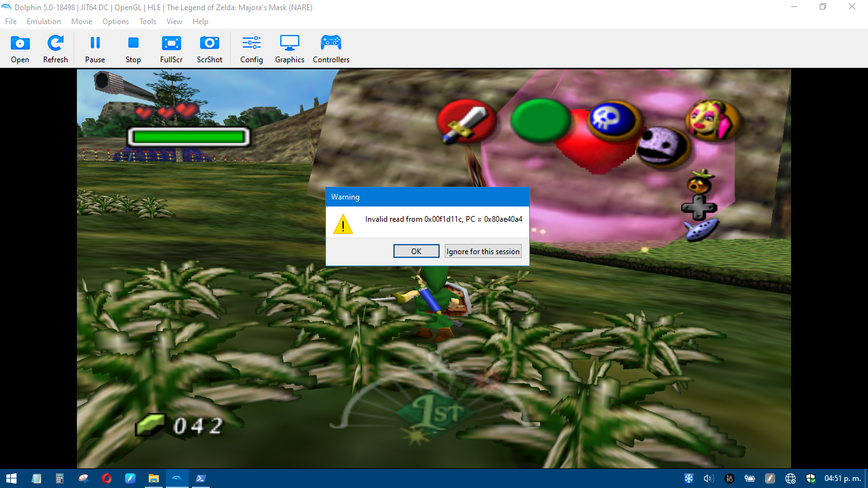Take a screenshot with ScrShot icon
The width and height of the screenshot is (868, 488).
point(210,50)
